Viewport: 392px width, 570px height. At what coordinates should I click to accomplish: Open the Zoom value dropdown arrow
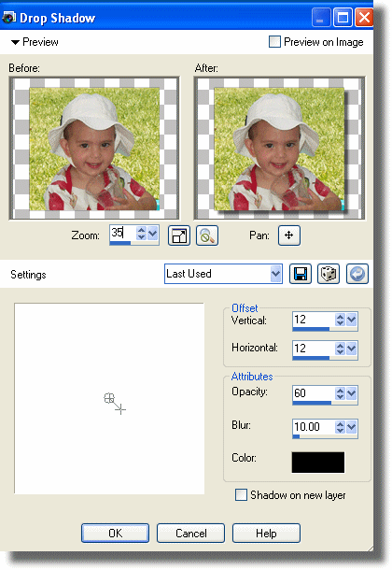point(153,233)
